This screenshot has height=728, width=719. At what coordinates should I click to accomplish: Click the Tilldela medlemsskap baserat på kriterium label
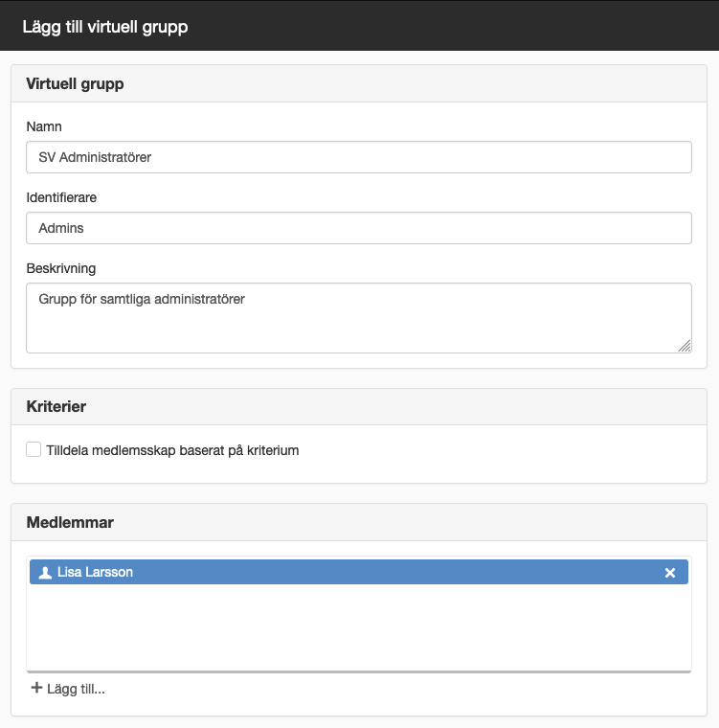tap(172, 450)
